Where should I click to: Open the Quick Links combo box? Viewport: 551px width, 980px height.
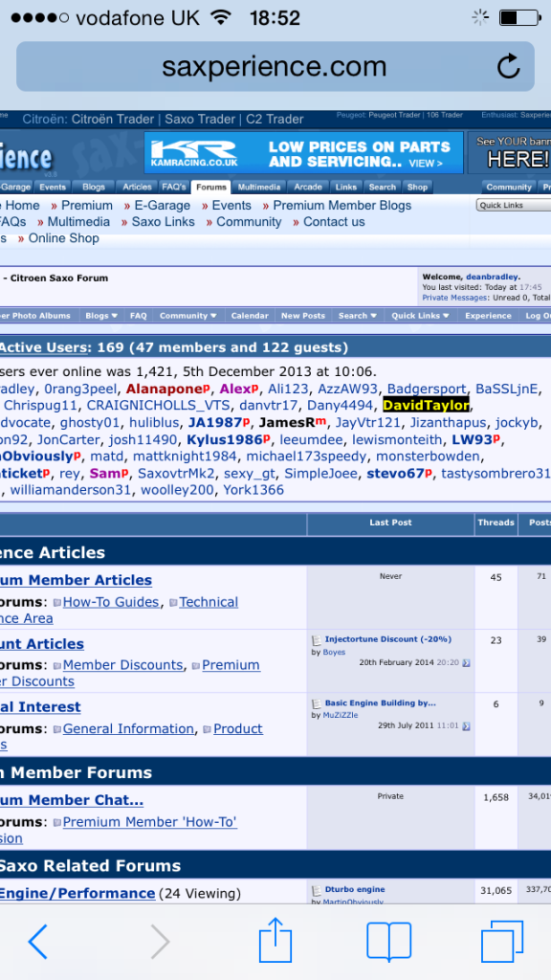(x=514, y=205)
